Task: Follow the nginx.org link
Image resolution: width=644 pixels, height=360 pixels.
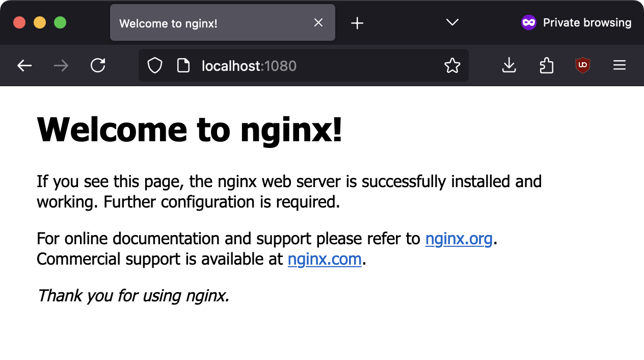Action: pyautogui.click(x=459, y=239)
